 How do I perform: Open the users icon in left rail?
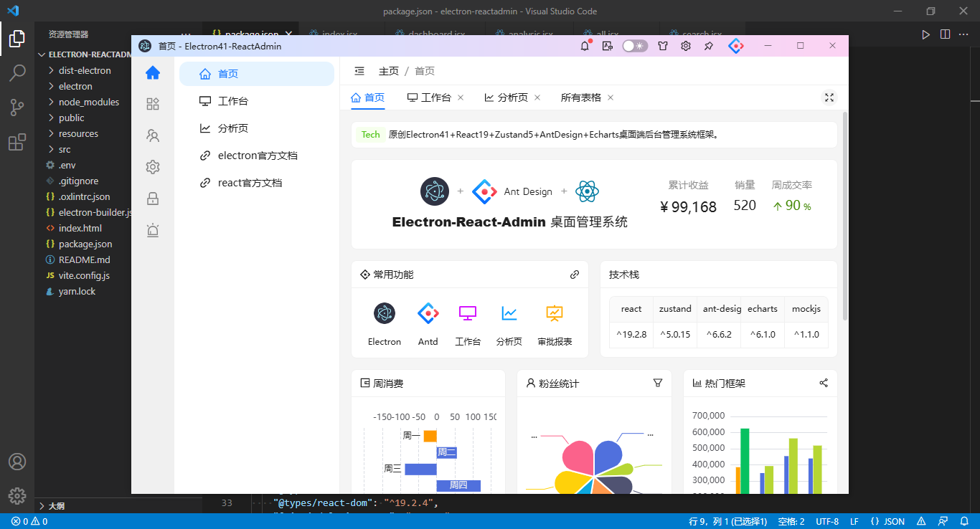pos(153,135)
